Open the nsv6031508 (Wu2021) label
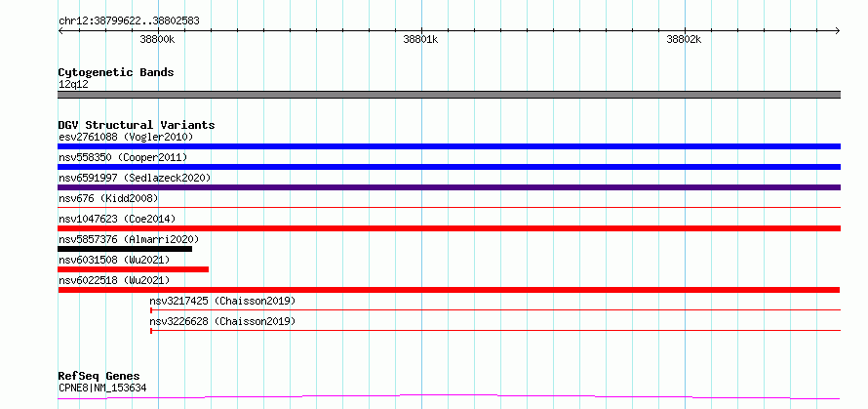This screenshot has height=409, width=868. [114, 260]
